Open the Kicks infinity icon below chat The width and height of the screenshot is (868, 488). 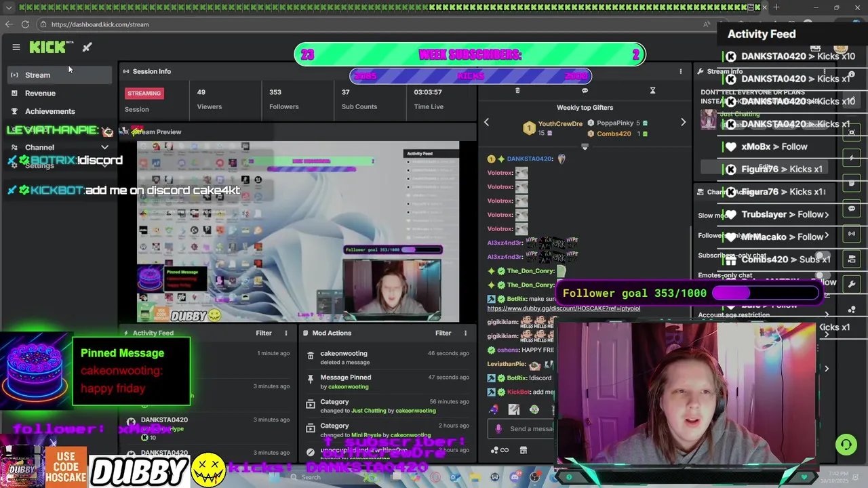pyautogui.click(x=500, y=450)
